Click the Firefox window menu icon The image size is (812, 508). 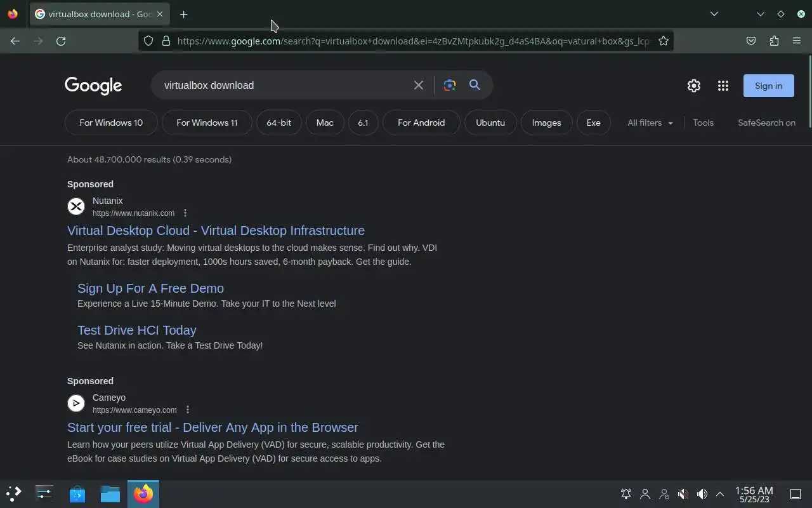click(13, 14)
